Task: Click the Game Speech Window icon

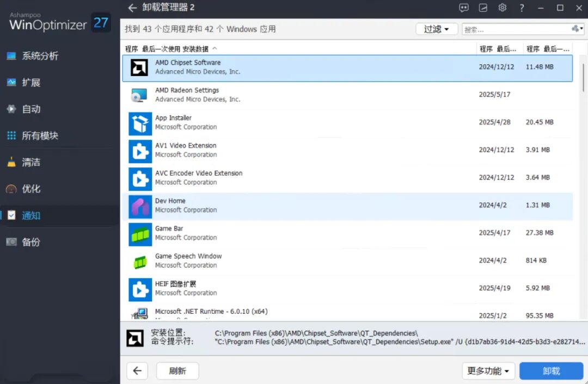Action: coord(140,262)
